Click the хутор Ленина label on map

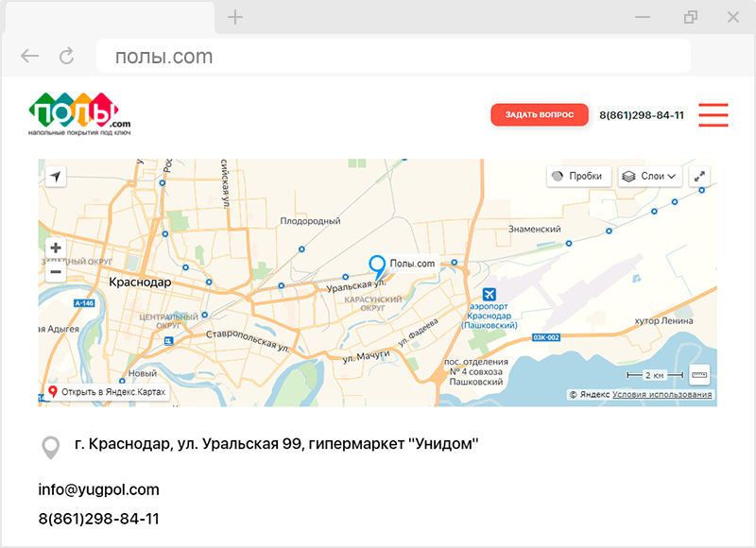point(664,321)
